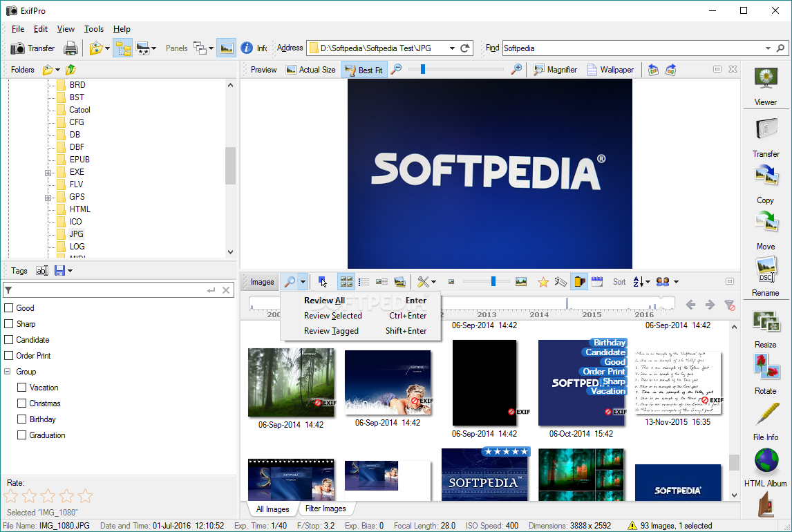Go up one folder level in Folders panel

(x=70, y=70)
